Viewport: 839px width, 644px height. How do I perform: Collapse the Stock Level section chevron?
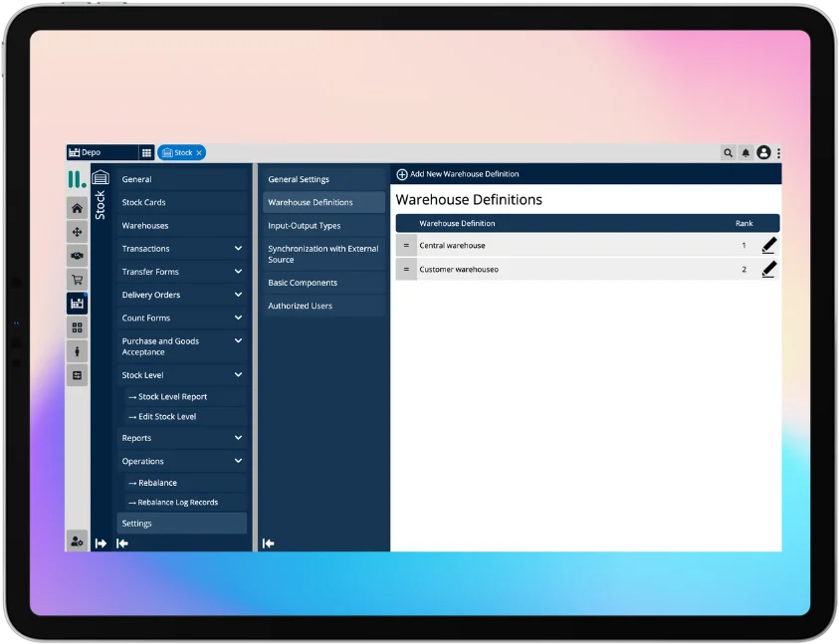point(238,375)
